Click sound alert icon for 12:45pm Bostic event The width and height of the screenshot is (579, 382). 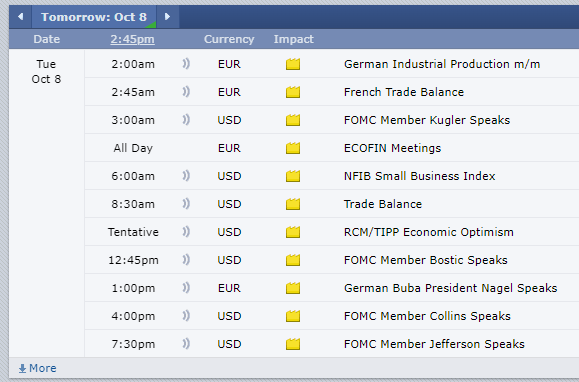point(186,260)
